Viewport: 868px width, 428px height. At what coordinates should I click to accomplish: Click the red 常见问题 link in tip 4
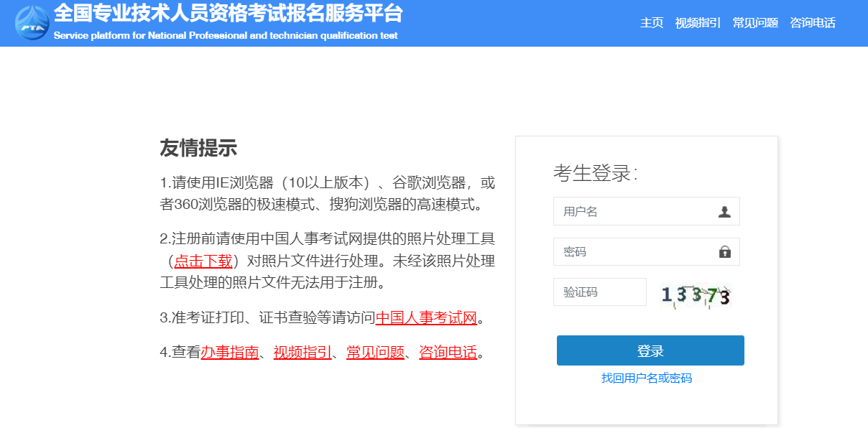pyautogui.click(x=375, y=353)
